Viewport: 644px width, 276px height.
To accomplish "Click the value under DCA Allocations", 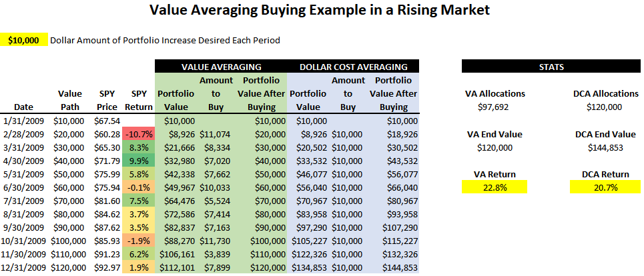I will coord(604,107).
